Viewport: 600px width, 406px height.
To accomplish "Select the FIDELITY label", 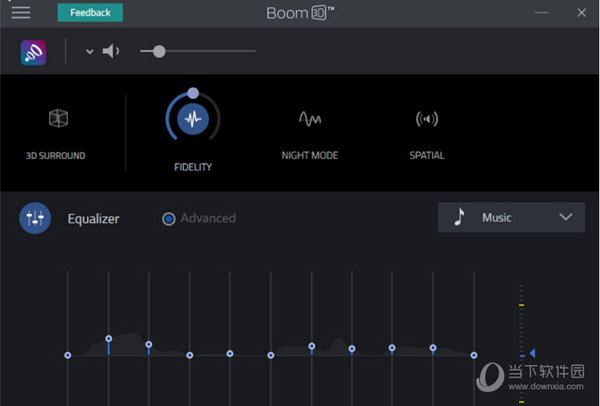I will click(x=193, y=167).
